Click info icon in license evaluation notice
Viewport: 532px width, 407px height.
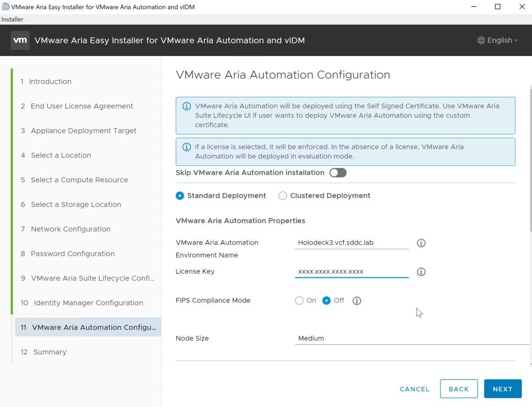(x=186, y=147)
